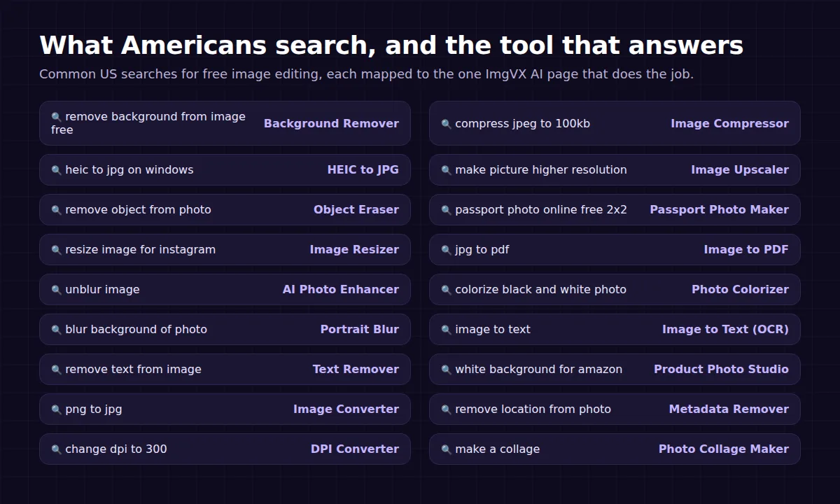Launch the Photo Collage Maker link
This screenshot has width=840, height=504.
click(724, 449)
